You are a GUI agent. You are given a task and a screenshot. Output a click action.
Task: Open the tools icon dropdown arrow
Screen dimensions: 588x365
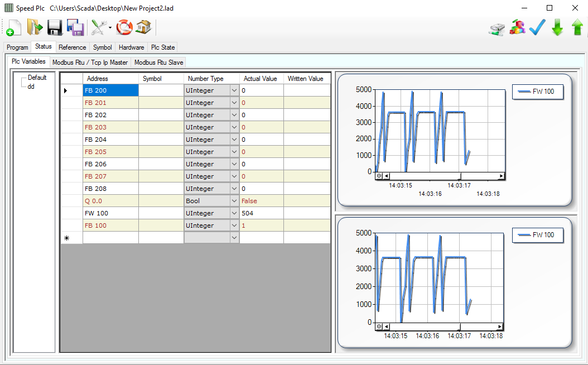click(x=110, y=28)
